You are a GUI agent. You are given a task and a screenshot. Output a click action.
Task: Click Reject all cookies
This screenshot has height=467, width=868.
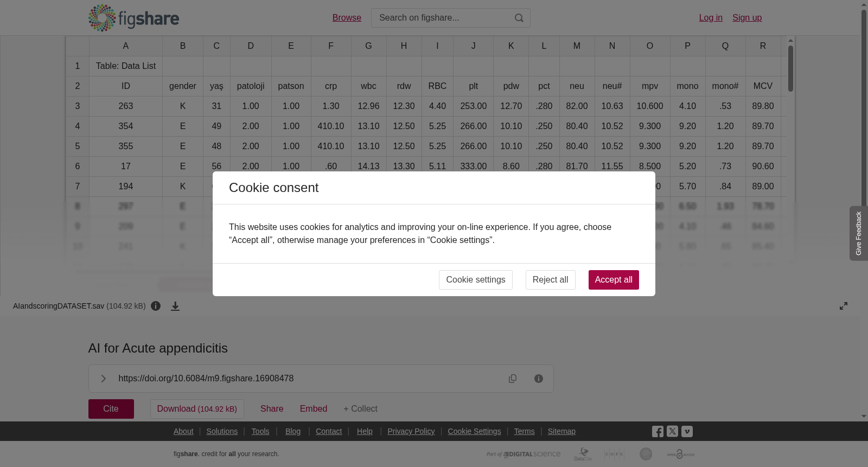coord(550,280)
